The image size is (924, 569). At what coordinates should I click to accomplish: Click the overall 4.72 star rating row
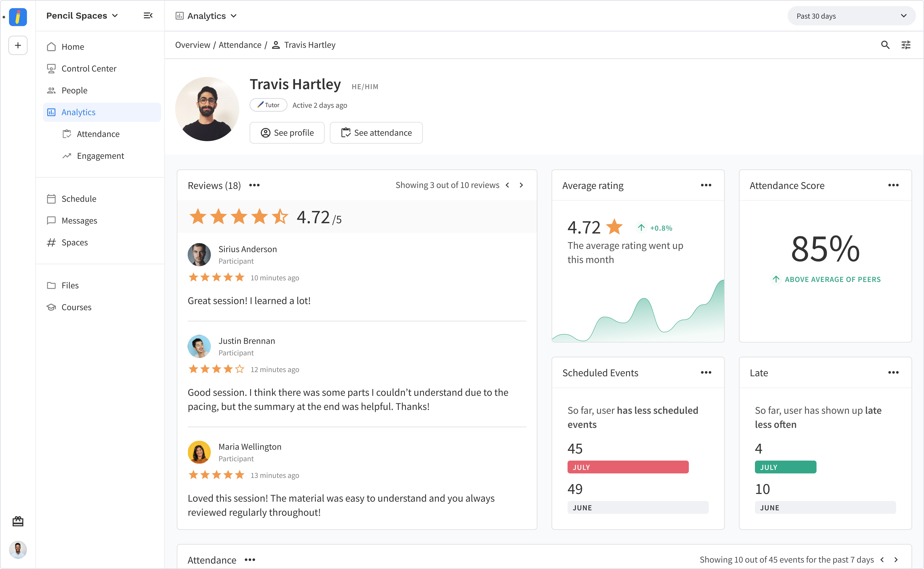pyautogui.click(x=265, y=217)
